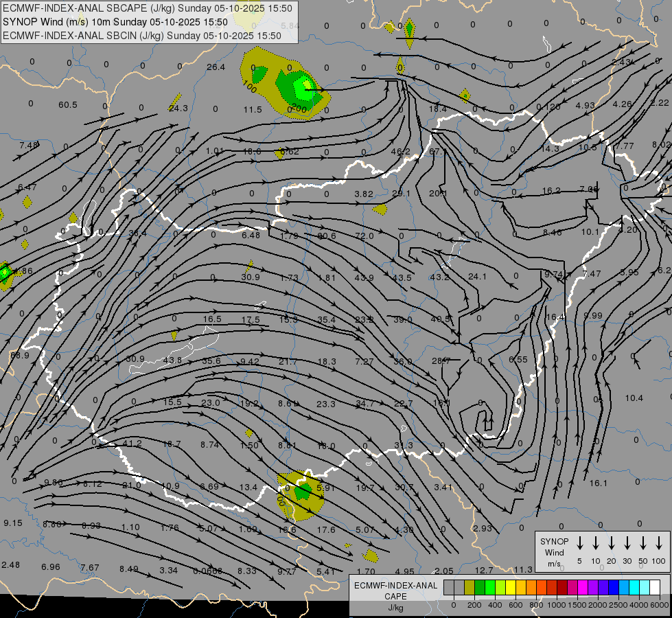The width and height of the screenshot is (672, 618).
Task: Click the '34.7' value on the map
Action: point(364,404)
